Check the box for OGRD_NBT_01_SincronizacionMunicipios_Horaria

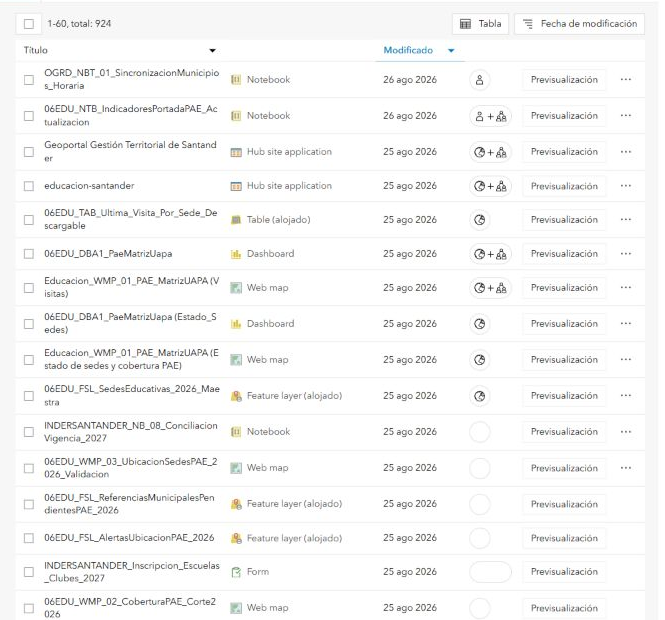(29, 80)
